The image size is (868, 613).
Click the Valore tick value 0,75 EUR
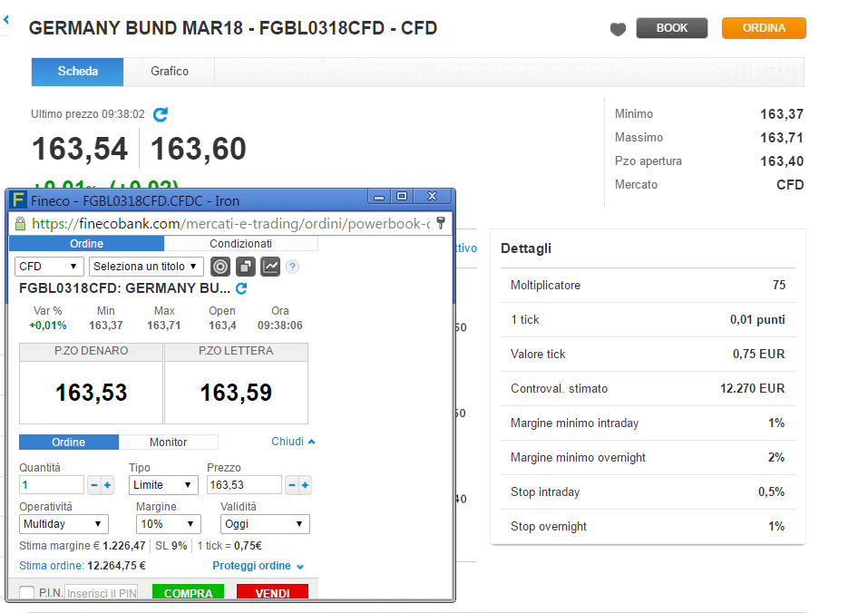coord(758,354)
